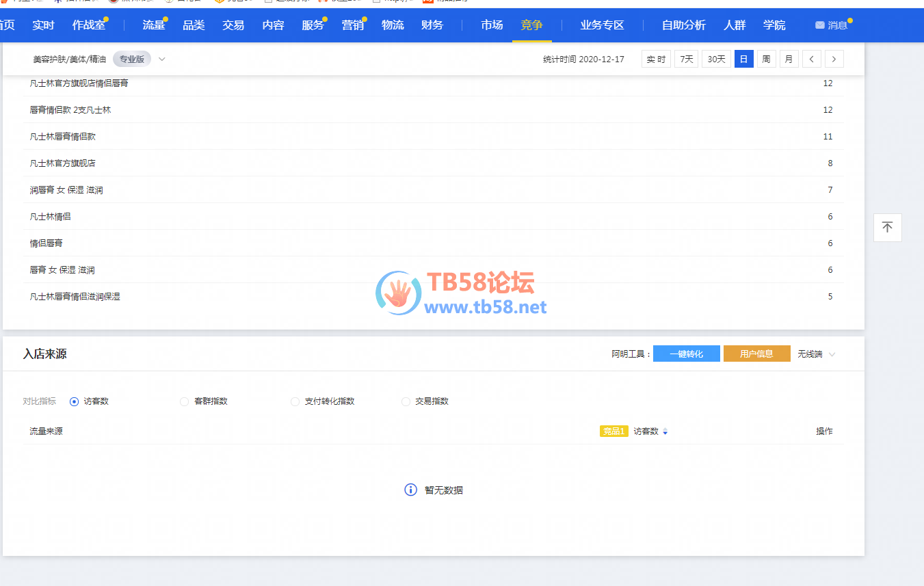Select the 支付转化指数 radio button
The image size is (924, 586).
pyautogui.click(x=295, y=401)
